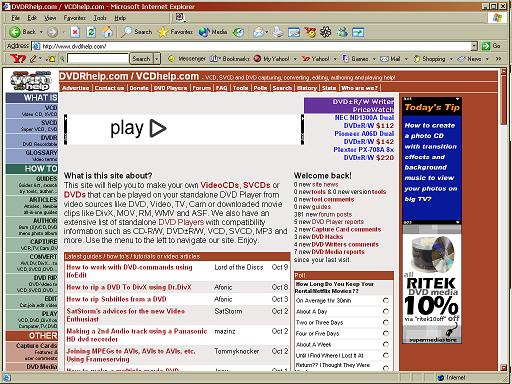Open the GLOSSARY sidebar item
The height and width of the screenshot is (384, 512).
(41, 152)
